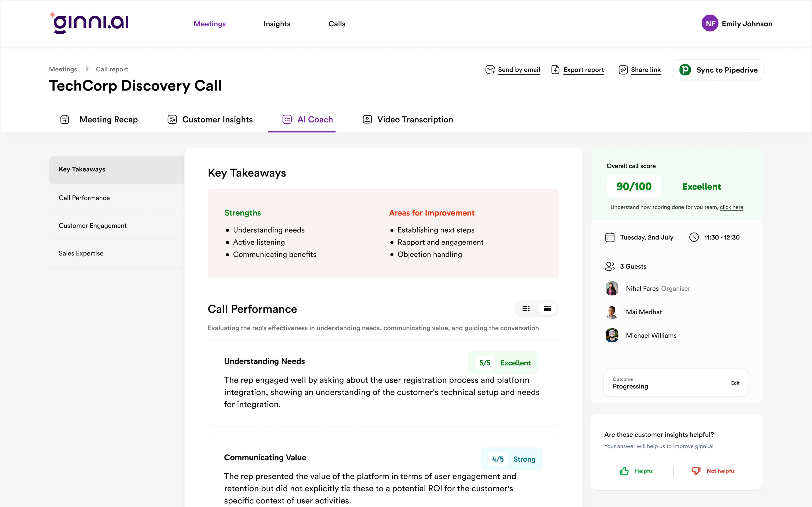Image resolution: width=812 pixels, height=507 pixels.
Task: Click the Customer Insights tab icon
Action: tap(172, 119)
